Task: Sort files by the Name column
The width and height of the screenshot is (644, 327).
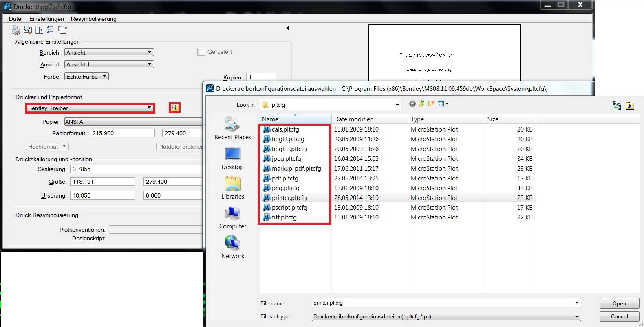Action: click(296, 119)
